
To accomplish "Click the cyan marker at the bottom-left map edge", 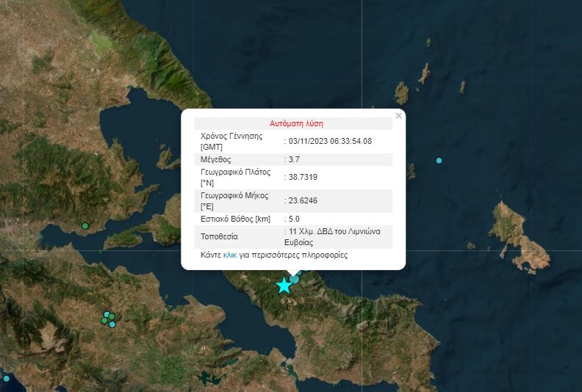I will 7,379.
